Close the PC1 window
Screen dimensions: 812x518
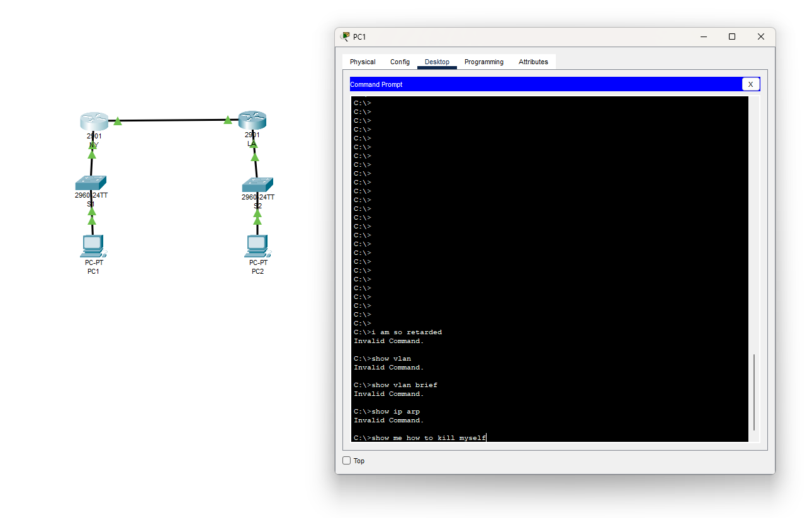click(760, 37)
